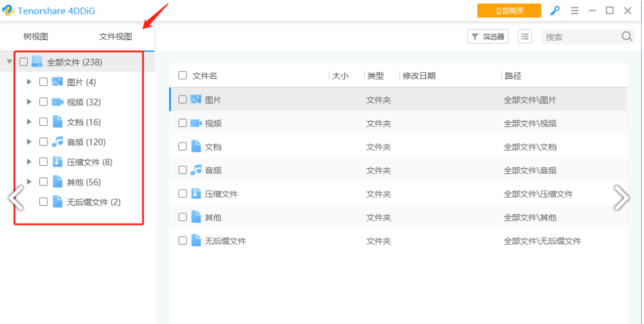Expand the 图片 tree node

[29, 81]
